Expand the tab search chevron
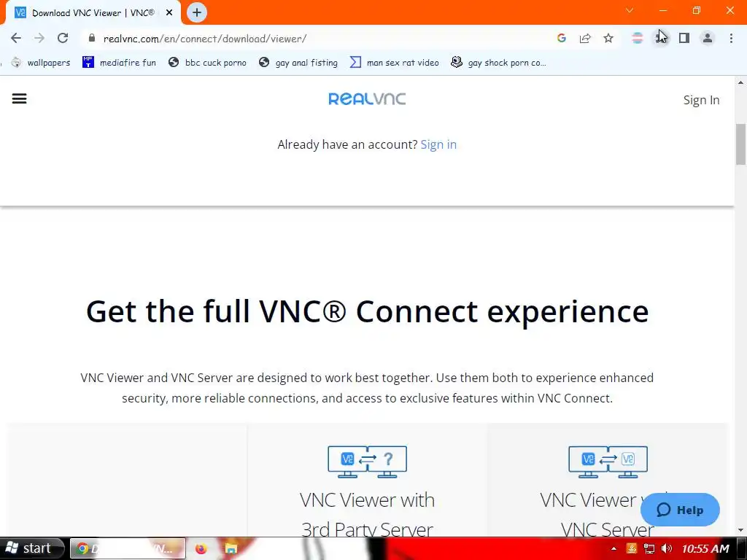The height and width of the screenshot is (560, 747). (x=630, y=10)
